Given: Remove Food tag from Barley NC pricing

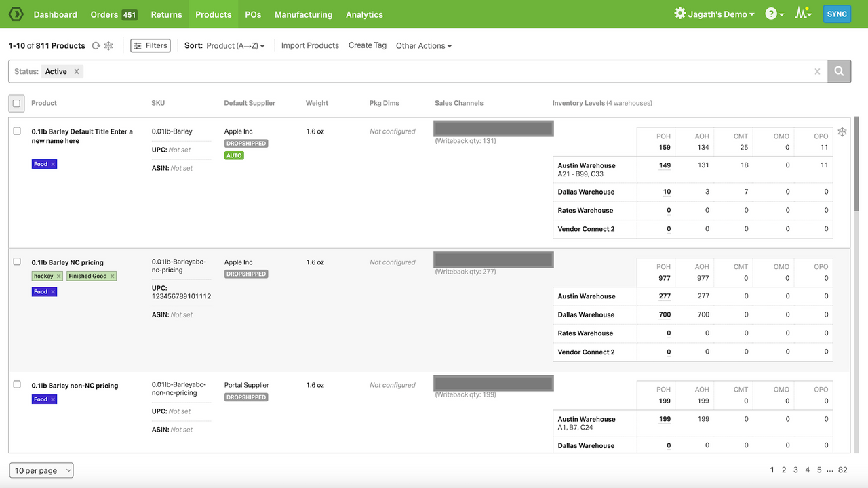Looking at the screenshot, I should point(53,291).
